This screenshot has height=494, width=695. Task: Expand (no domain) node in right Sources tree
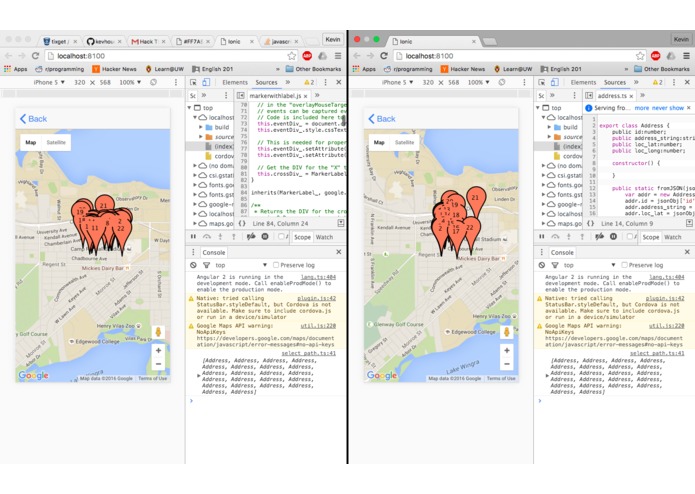click(x=543, y=166)
